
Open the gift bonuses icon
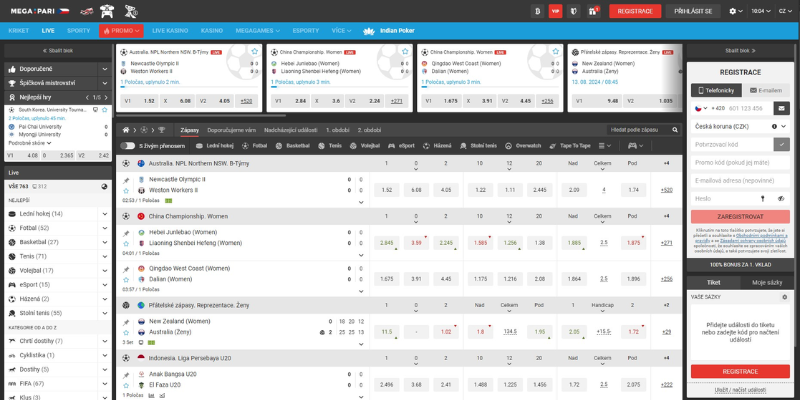593,11
